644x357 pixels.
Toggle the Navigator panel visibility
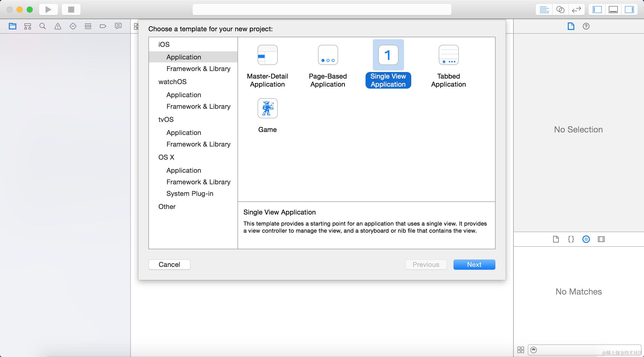(597, 10)
